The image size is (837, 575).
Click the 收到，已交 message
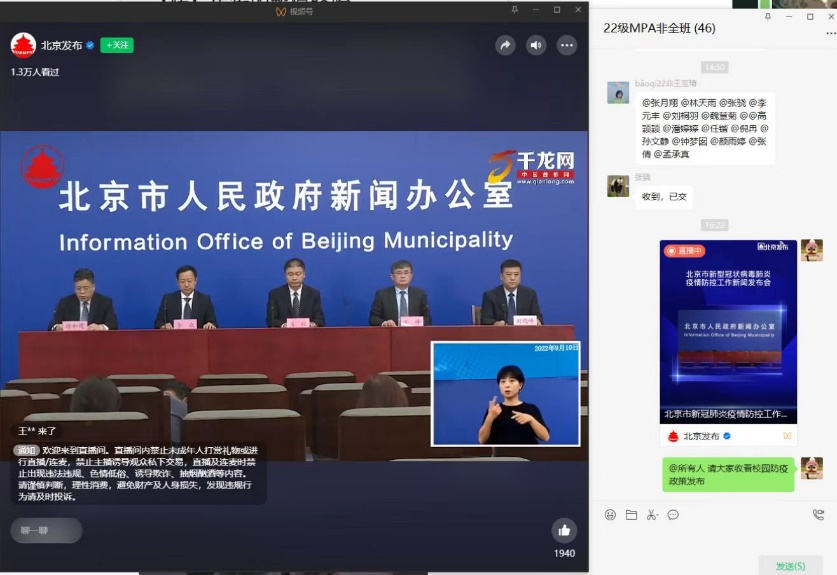[664, 196]
